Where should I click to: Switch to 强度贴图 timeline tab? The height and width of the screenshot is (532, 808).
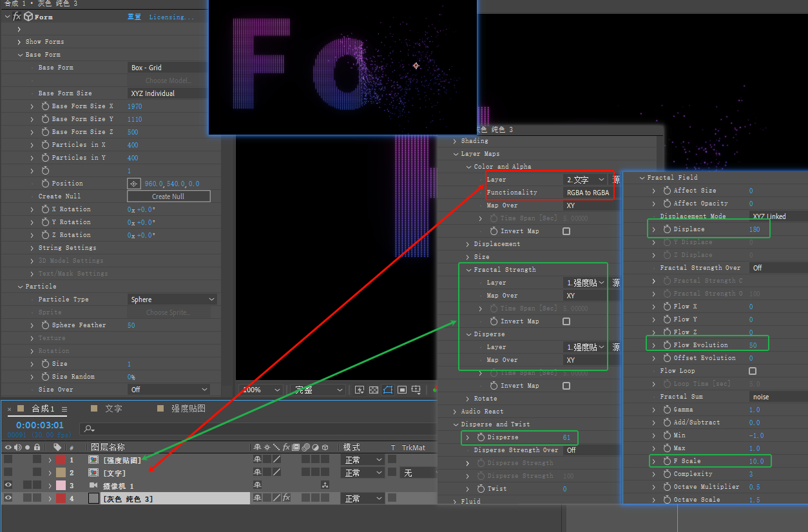click(188, 409)
